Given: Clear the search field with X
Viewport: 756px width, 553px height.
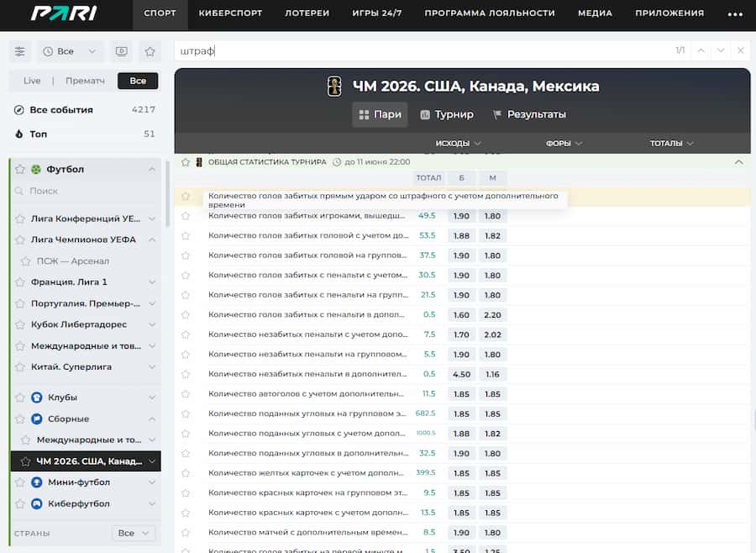Looking at the screenshot, I should click(x=741, y=50).
